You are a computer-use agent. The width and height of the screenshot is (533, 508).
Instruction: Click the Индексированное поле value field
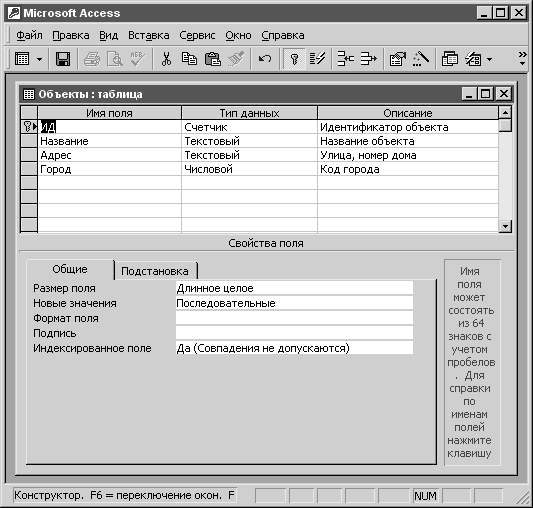[x=294, y=348]
